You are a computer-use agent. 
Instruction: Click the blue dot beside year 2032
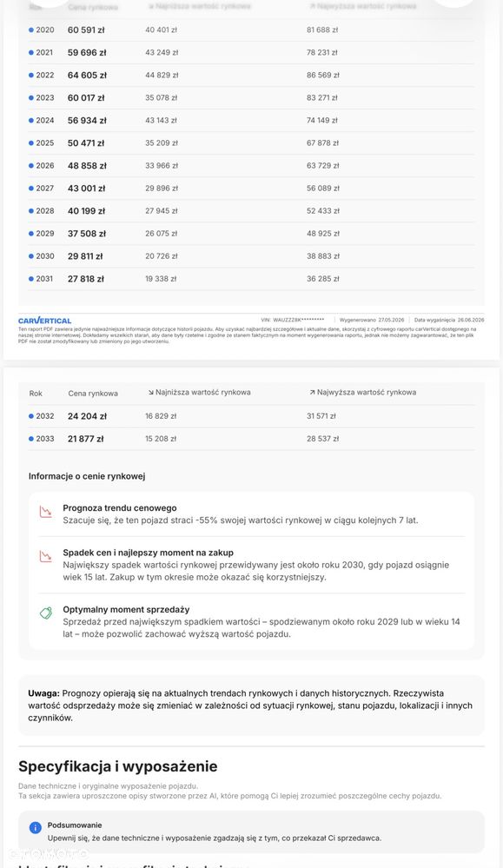click(31, 416)
